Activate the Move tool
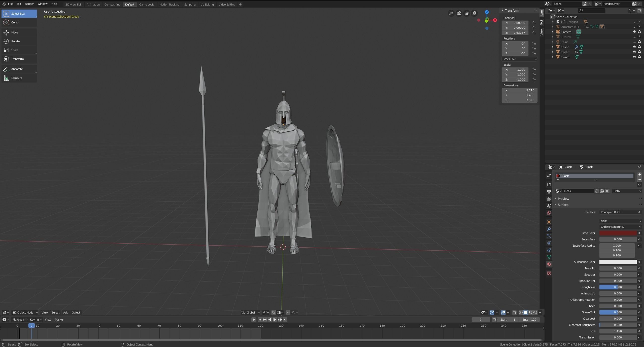The image size is (644, 347). pos(19,32)
